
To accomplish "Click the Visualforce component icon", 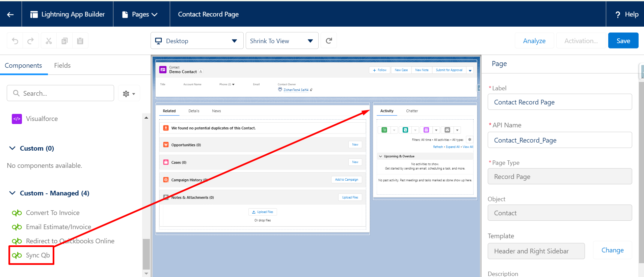I will [17, 119].
